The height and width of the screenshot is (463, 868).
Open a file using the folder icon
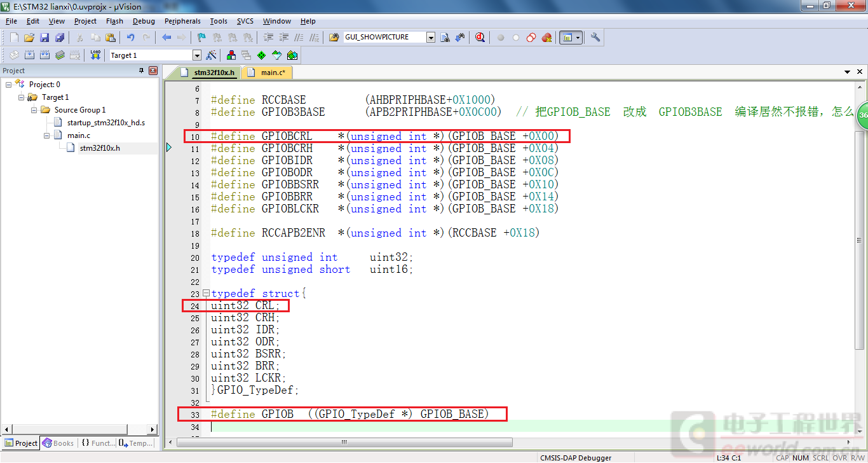click(29, 38)
